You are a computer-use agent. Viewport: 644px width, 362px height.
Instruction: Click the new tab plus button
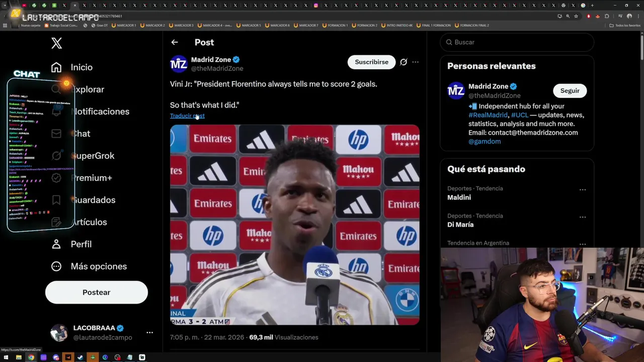tap(592, 6)
